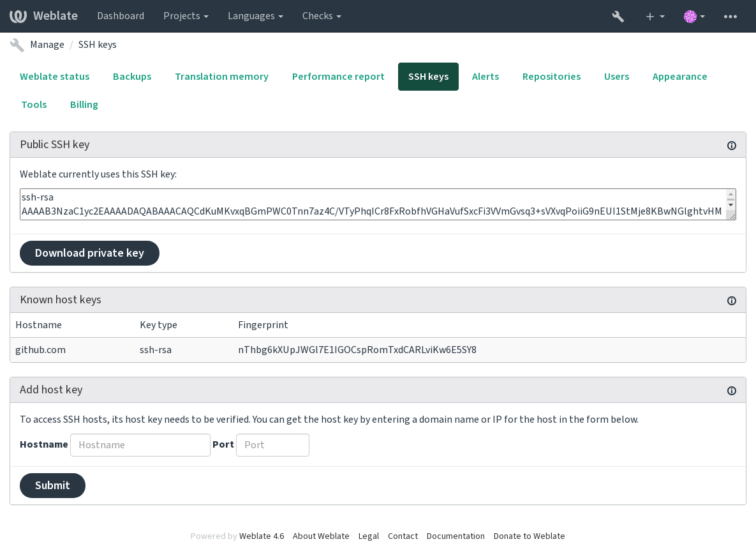Focus the Hostname input field
The height and width of the screenshot is (560, 756).
click(x=140, y=445)
